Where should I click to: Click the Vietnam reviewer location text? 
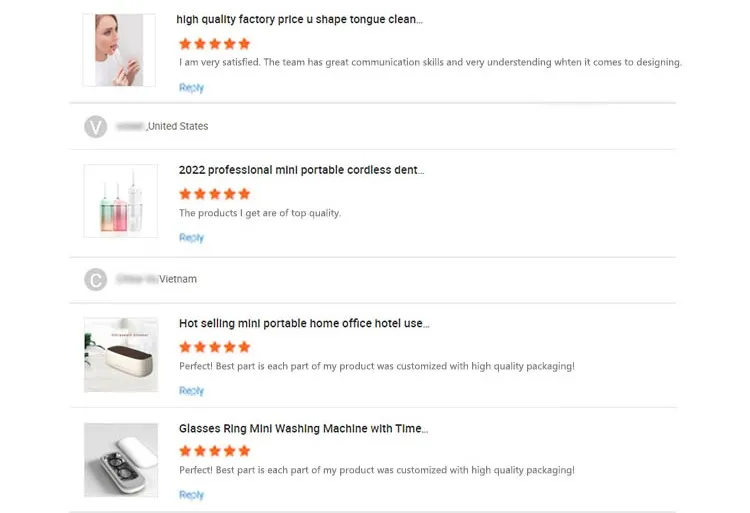[178, 279]
